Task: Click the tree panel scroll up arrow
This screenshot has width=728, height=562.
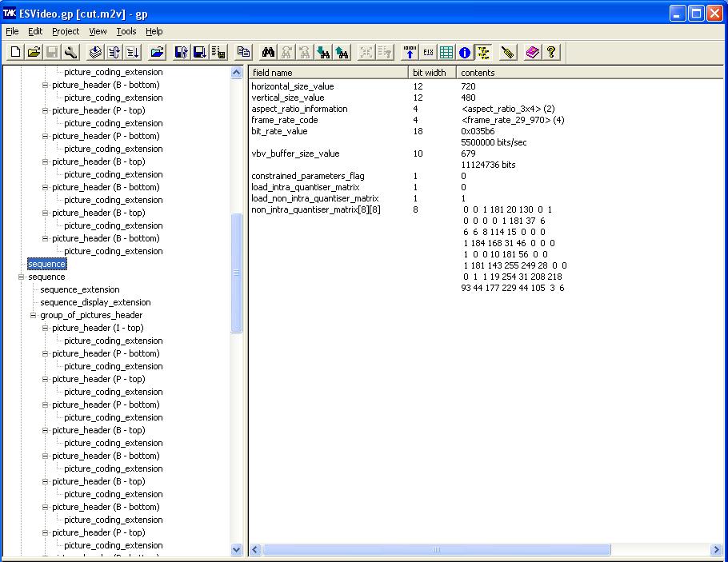Action: 236,73
